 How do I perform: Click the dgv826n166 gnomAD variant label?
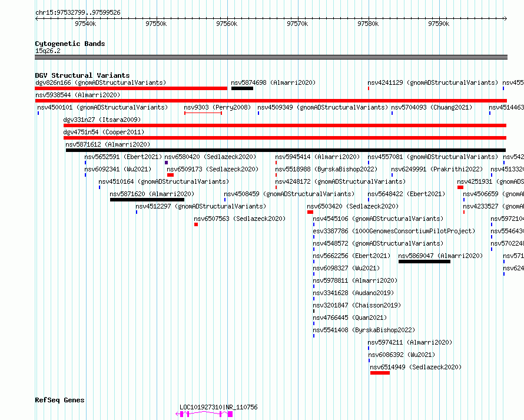point(101,82)
